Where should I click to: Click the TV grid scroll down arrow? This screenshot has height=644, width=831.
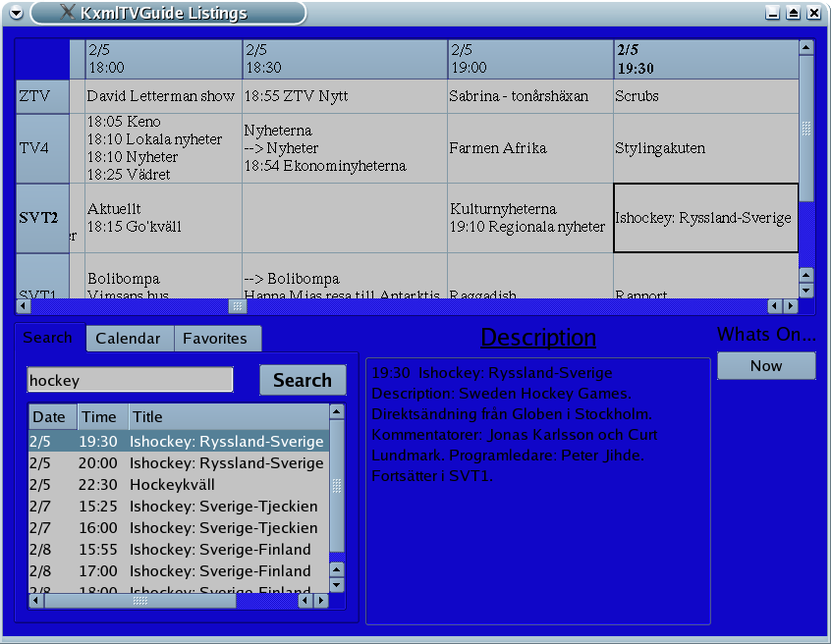tap(806, 291)
